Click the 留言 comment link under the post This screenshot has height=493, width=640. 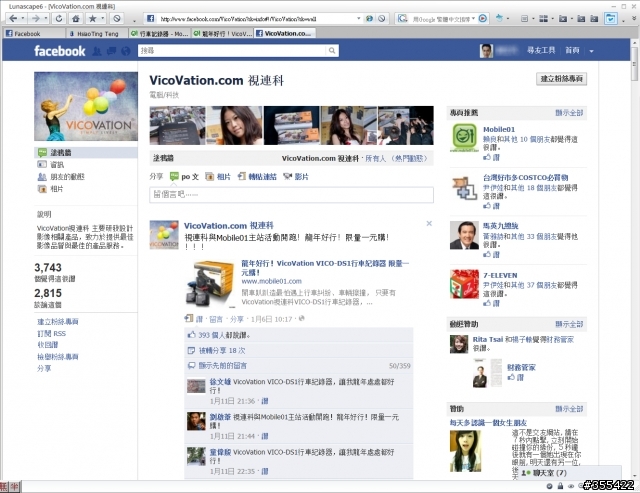(216, 319)
